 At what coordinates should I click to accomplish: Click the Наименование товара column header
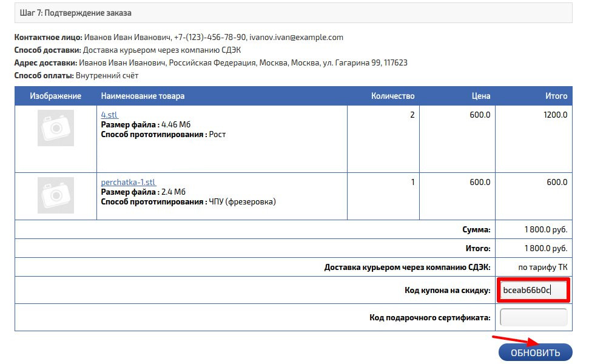[143, 96]
